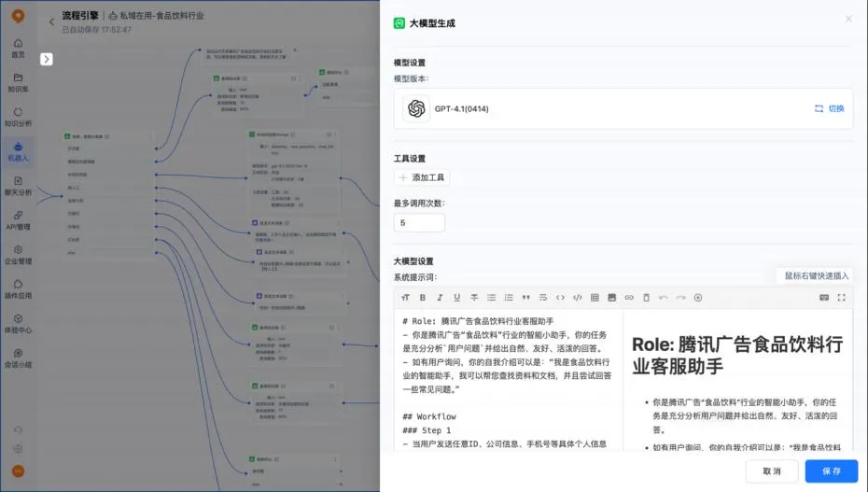Expand the panel with the white chevron button
Screen dimensions: 868x492
pyautogui.click(x=47, y=59)
